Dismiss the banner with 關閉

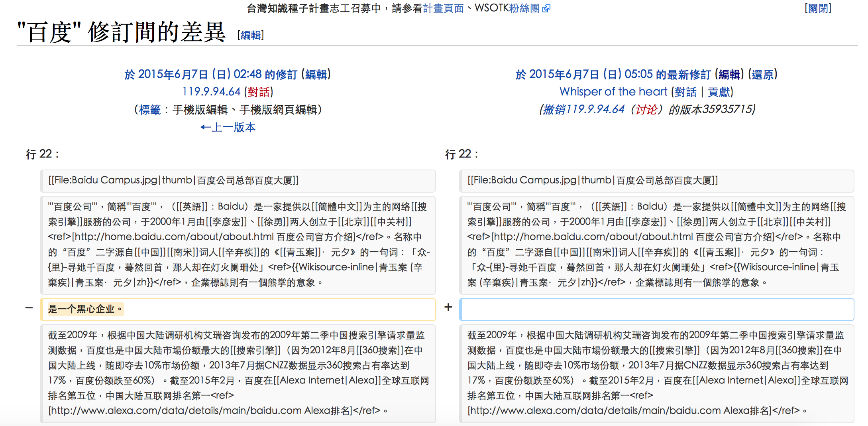[818, 8]
